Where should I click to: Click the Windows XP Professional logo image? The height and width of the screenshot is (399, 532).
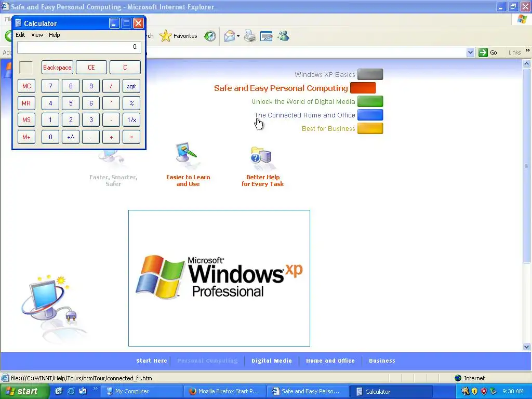coord(219,278)
